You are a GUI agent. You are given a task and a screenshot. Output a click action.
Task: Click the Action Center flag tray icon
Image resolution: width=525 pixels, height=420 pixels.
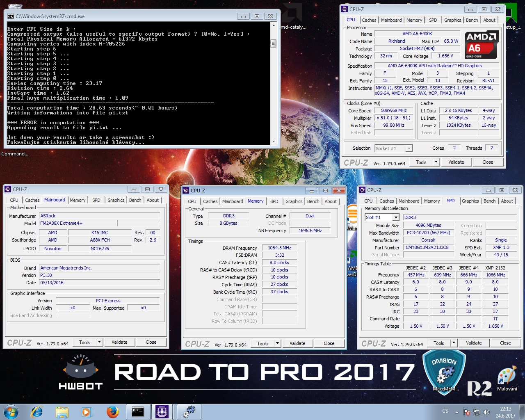click(x=467, y=412)
